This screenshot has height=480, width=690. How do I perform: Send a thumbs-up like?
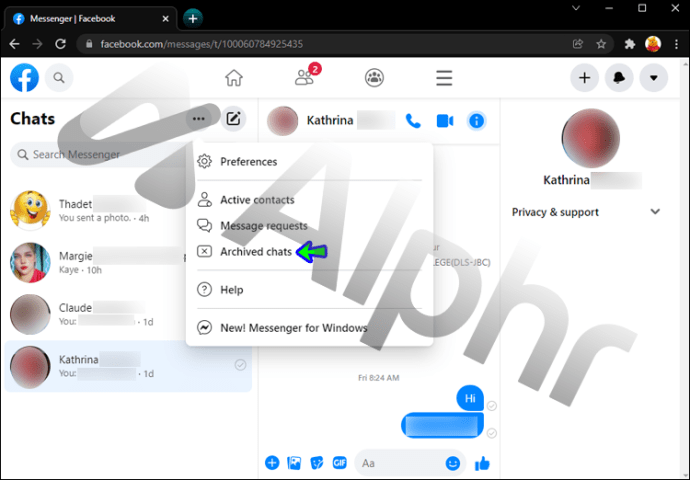click(x=482, y=463)
